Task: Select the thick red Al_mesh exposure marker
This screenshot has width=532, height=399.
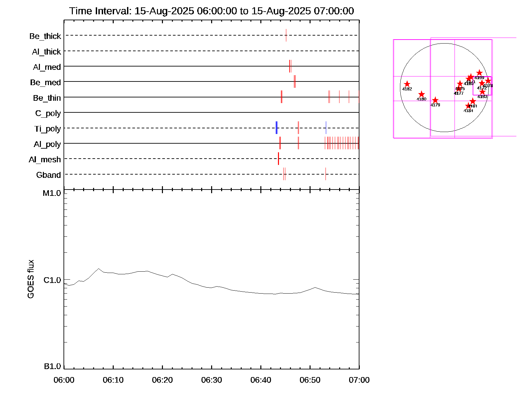Action: 278,159
